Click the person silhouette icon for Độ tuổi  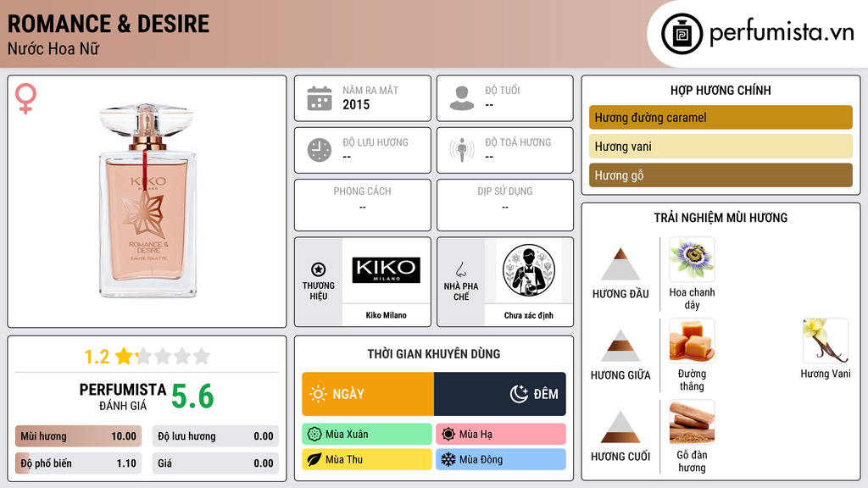[x=462, y=98]
